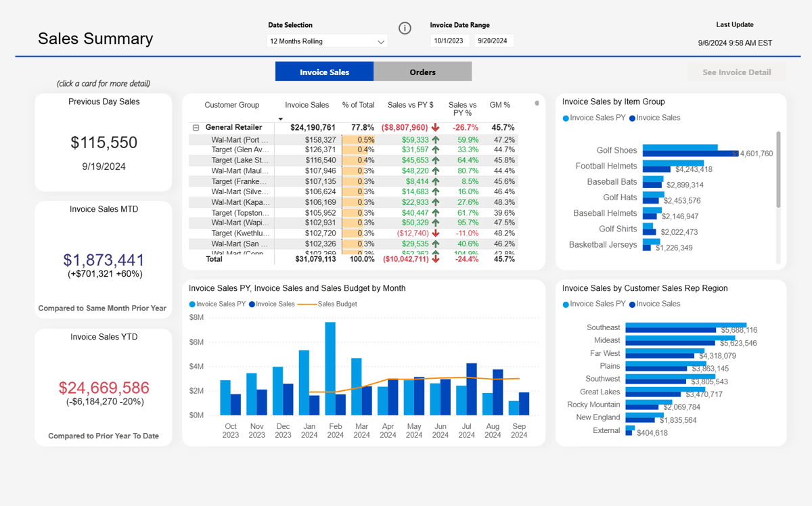Screen dimensions: 812x506
Task: Open the Date Selection dropdown
Action: (x=328, y=41)
